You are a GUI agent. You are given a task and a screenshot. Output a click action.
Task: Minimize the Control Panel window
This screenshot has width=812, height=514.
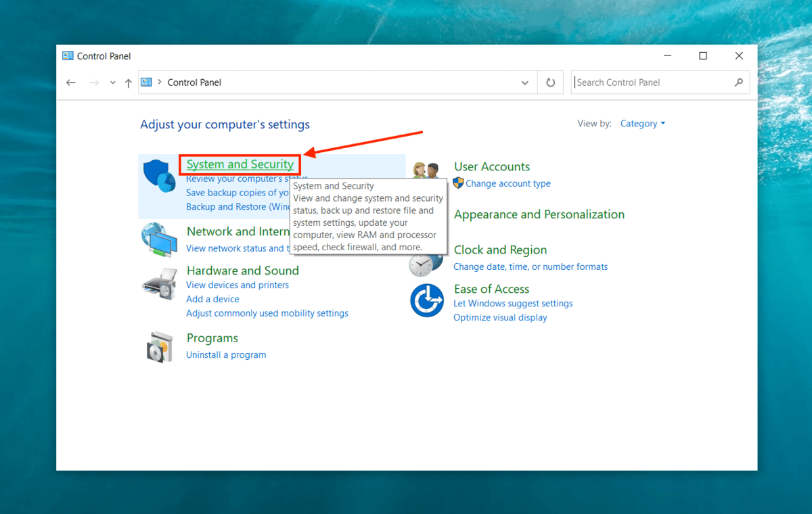(667, 56)
